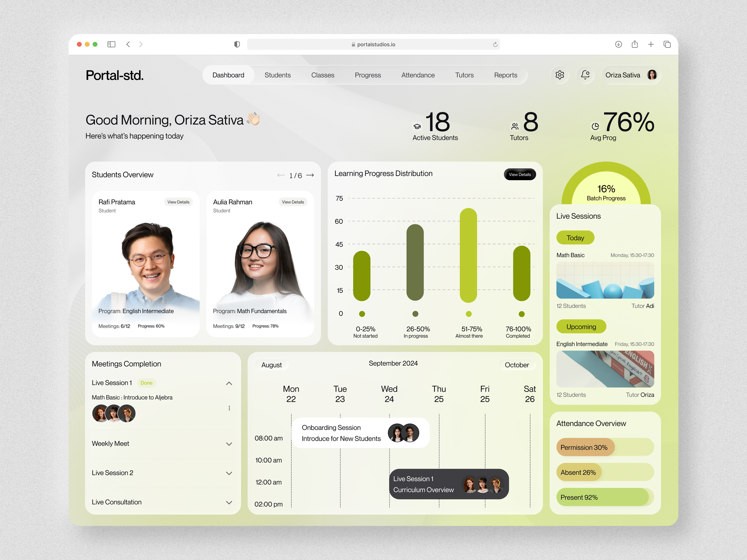Click View Details on Learning Progress Distribution
The width and height of the screenshot is (747, 560).
click(520, 175)
